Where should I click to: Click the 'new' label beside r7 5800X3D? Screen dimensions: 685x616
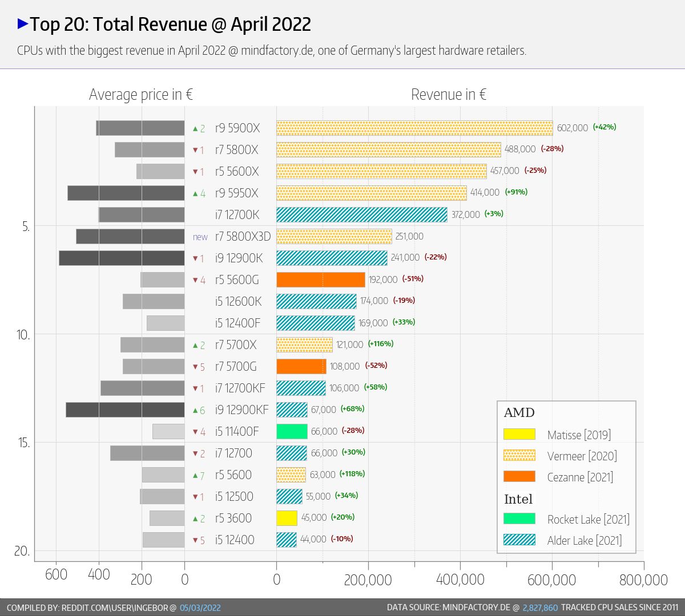(x=200, y=237)
